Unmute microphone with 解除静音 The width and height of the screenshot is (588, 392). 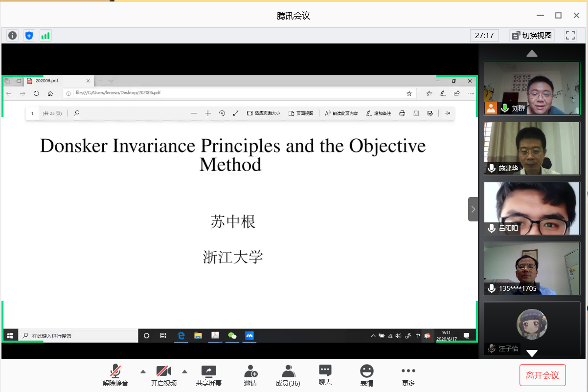pyautogui.click(x=115, y=375)
